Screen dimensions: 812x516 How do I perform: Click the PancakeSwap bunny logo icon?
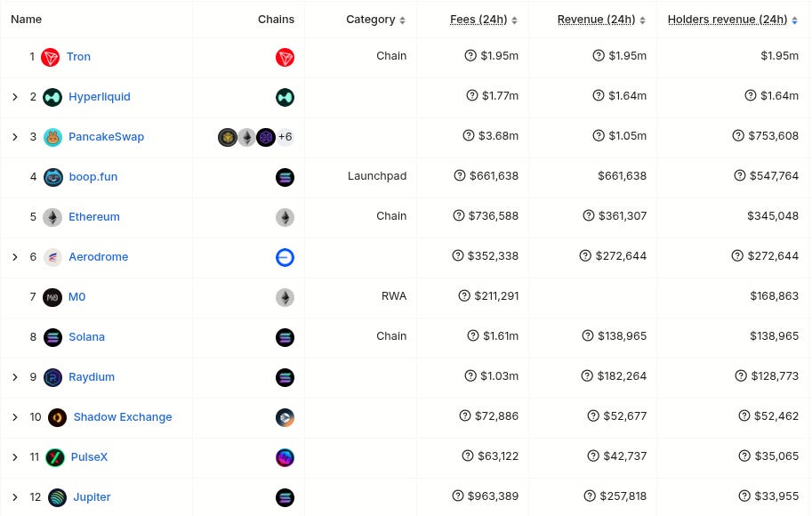coord(52,137)
